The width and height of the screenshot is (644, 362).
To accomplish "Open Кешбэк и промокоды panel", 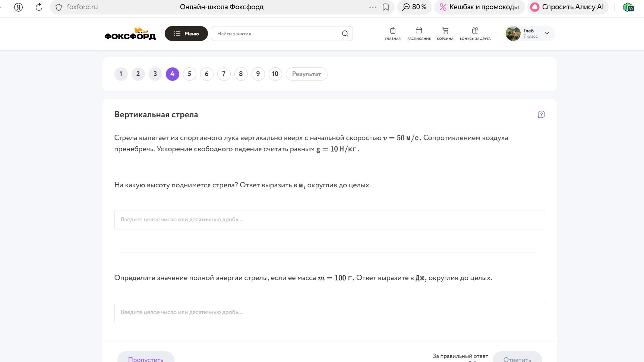I will tap(479, 7).
